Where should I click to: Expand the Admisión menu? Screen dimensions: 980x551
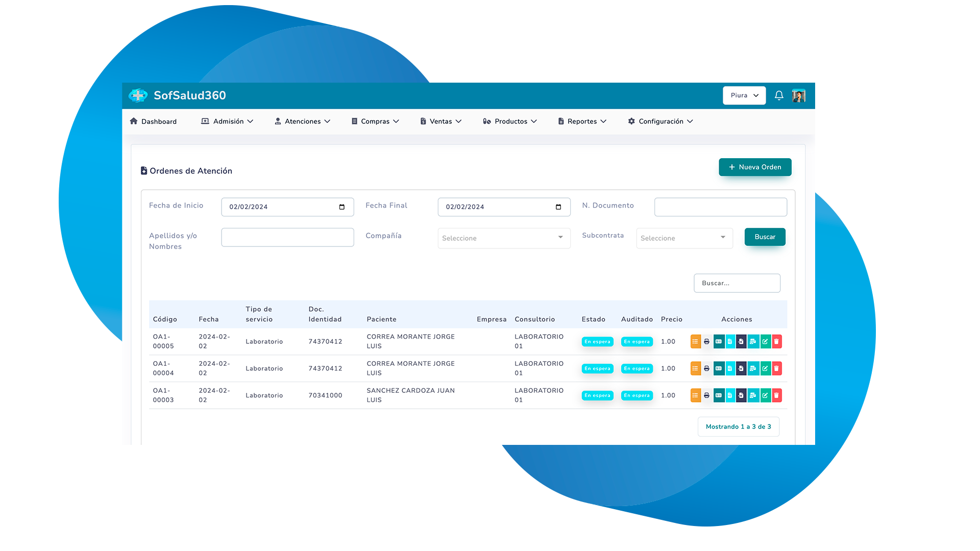coord(227,121)
